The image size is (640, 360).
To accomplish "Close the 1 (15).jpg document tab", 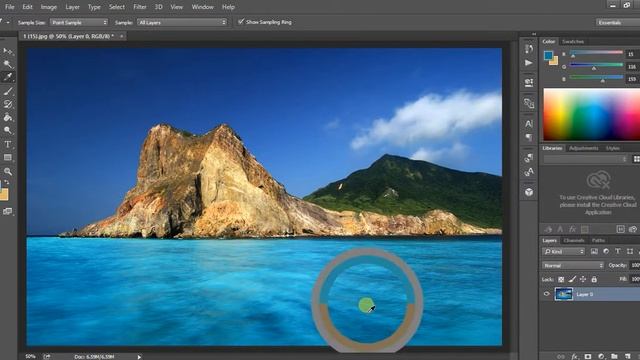I will pyautogui.click(x=121, y=36).
